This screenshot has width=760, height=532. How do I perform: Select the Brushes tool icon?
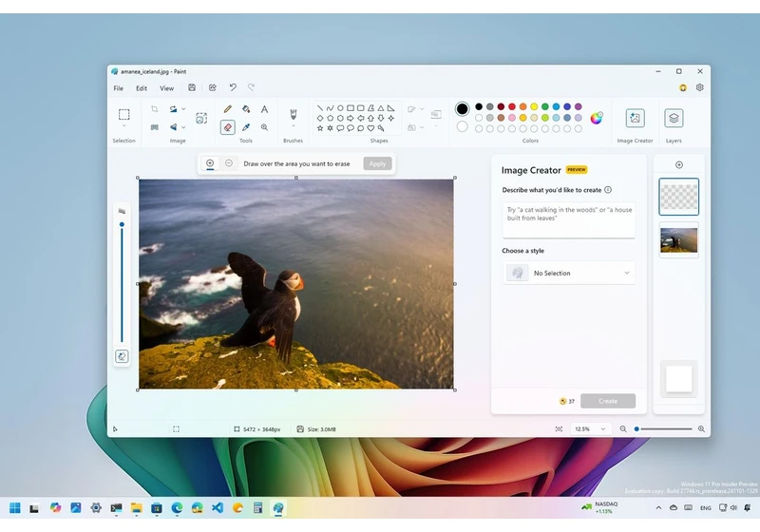tap(293, 114)
